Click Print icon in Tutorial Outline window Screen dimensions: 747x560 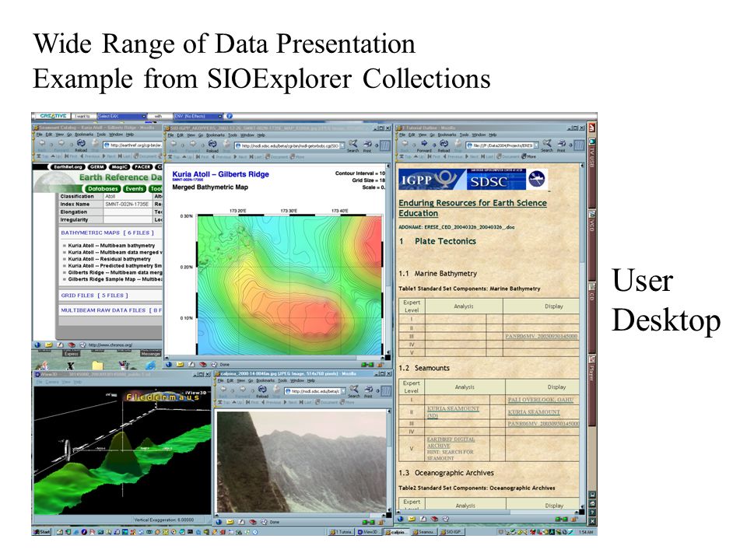pos(561,145)
